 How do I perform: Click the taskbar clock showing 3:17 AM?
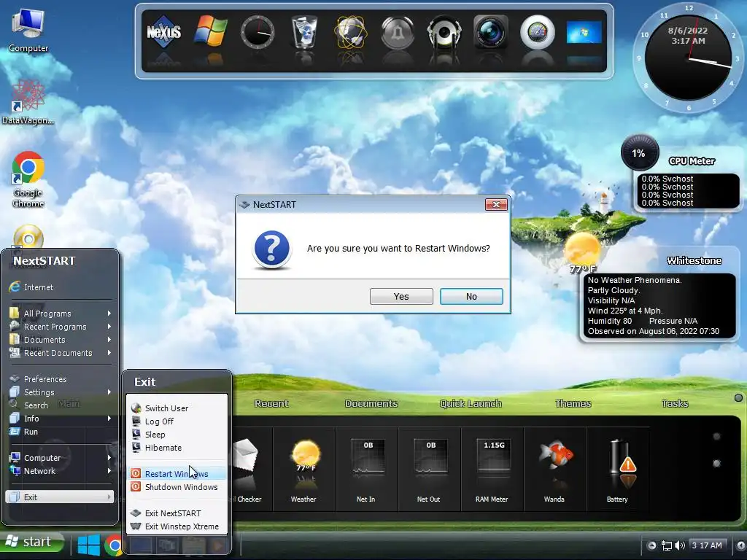706,545
